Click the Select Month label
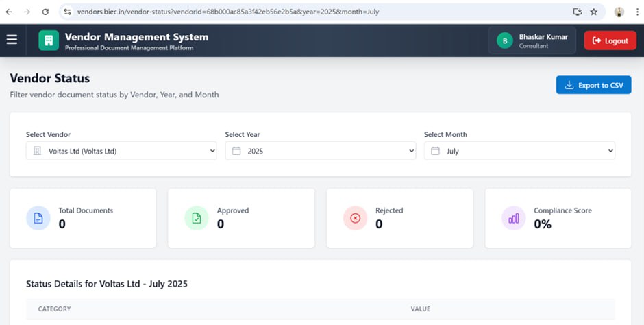 445,134
